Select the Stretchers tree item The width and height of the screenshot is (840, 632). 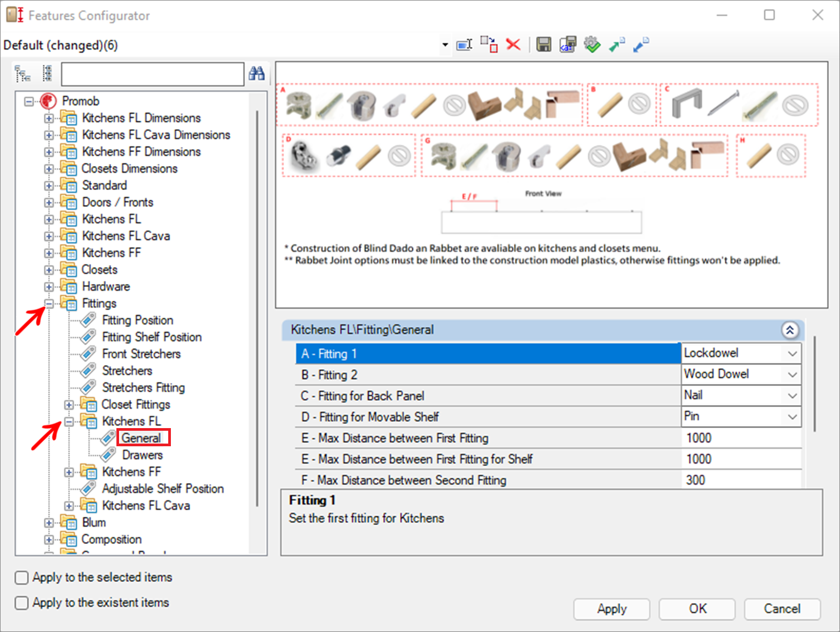(127, 371)
